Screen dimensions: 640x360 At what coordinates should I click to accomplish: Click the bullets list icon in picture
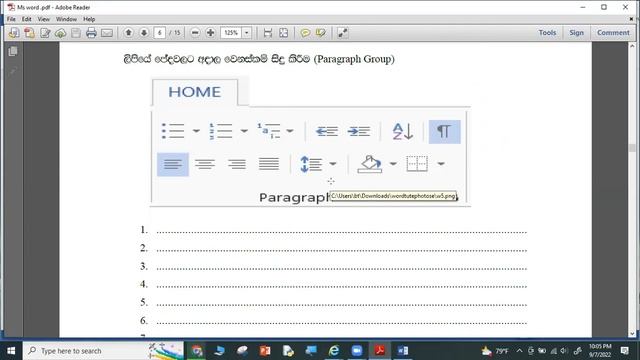click(x=173, y=131)
